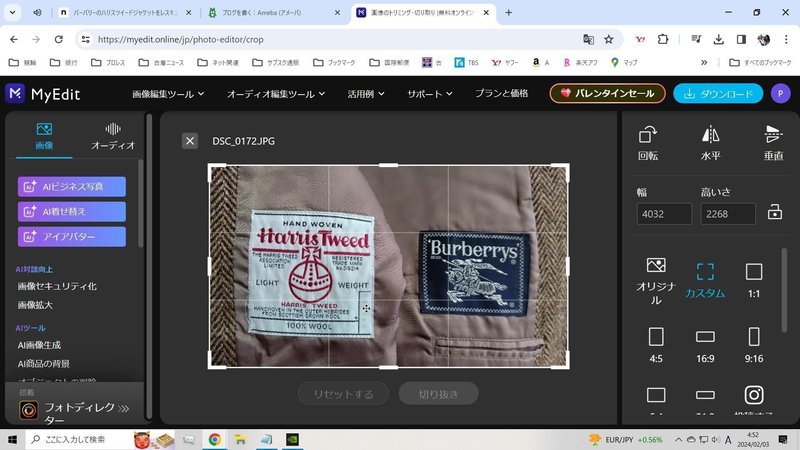Click the browser reload button
Screen dimensions: 800x450
click(x=59, y=39)
